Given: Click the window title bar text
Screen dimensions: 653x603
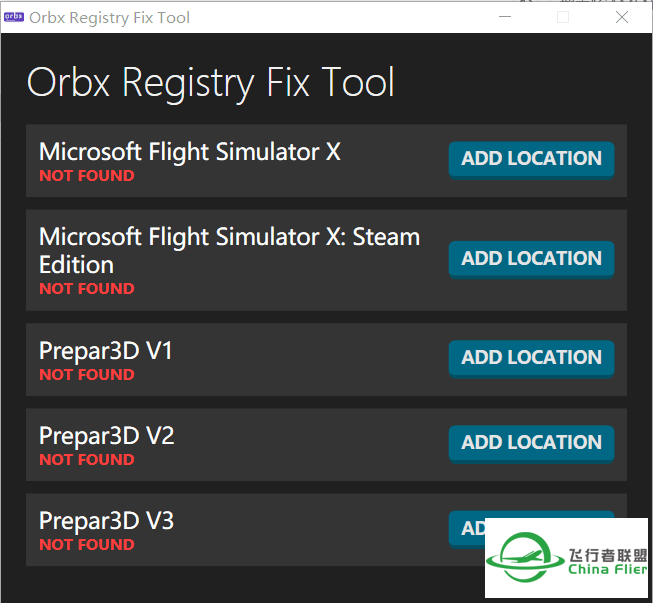Looking at the screenshot, I should coord(110,18).
